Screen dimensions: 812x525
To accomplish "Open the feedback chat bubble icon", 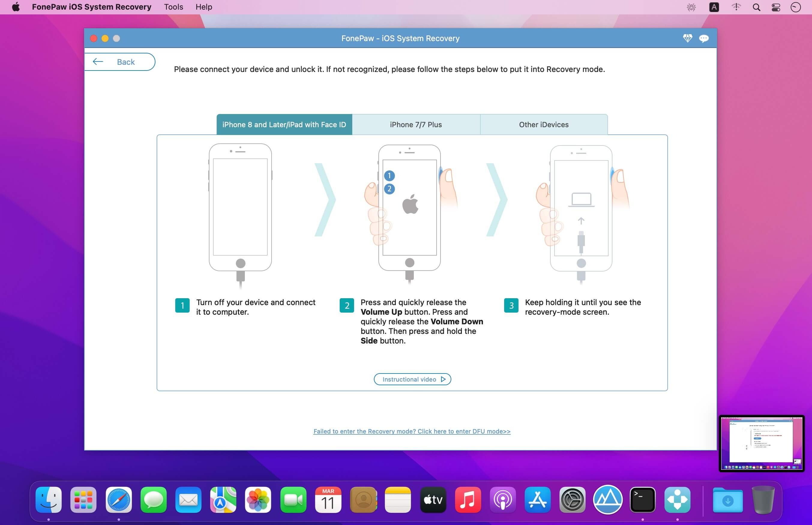I will [x=704, y=38].
